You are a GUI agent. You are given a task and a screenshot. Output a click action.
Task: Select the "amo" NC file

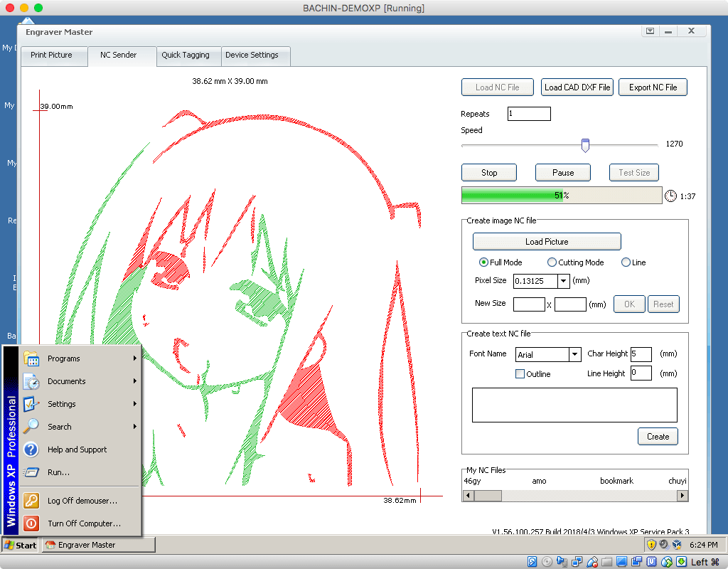tap(539, 481)
